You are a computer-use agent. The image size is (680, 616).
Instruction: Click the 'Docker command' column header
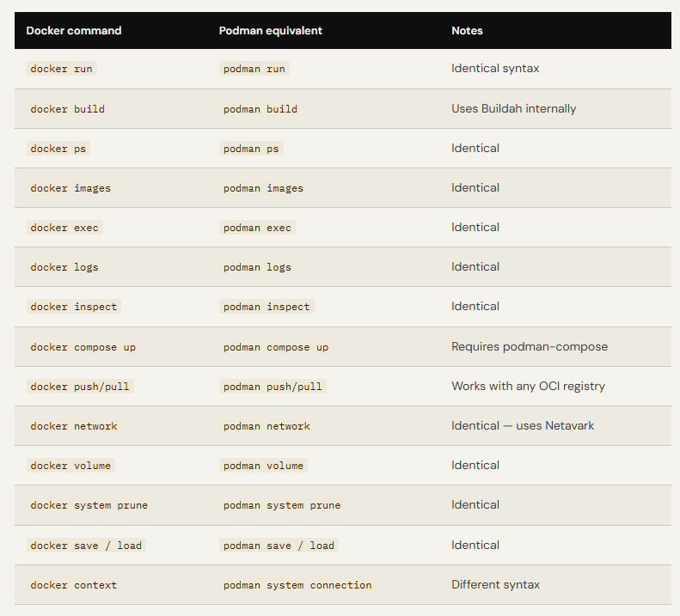tap(74, 31)
